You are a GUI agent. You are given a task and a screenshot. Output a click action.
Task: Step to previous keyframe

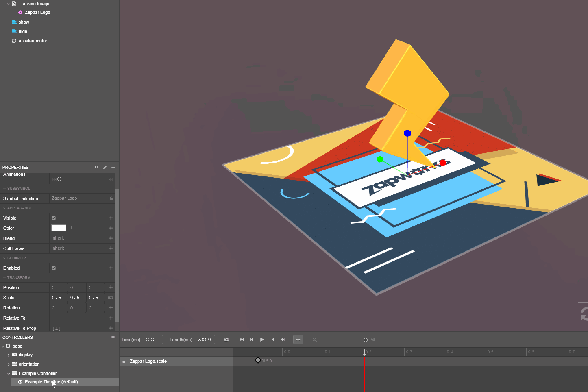tap(252, 340)
